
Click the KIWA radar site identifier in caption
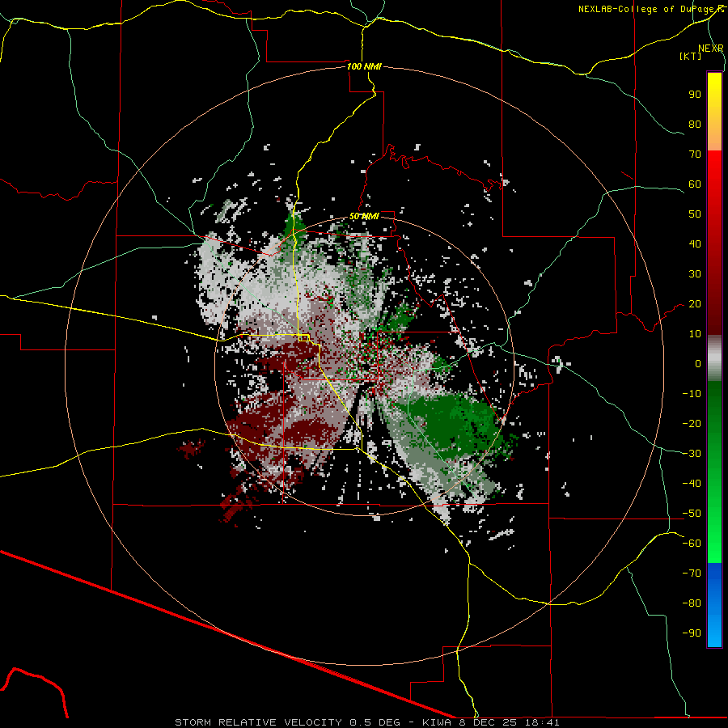(x=437, y=722)
